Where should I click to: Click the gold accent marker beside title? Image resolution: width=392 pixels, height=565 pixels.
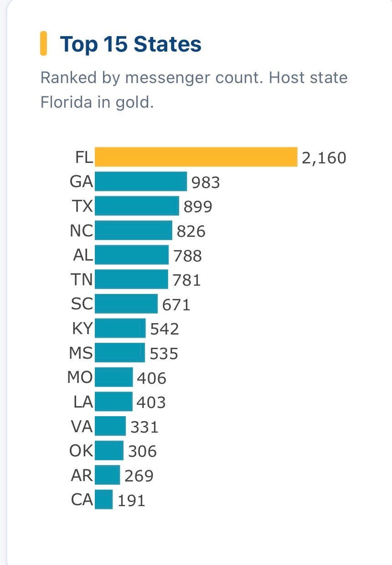tap(43, 43)
